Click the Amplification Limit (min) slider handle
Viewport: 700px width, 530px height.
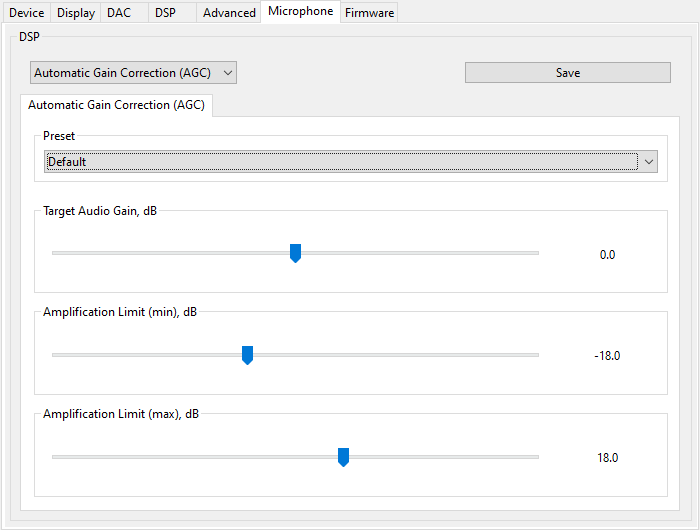[247, 355]
